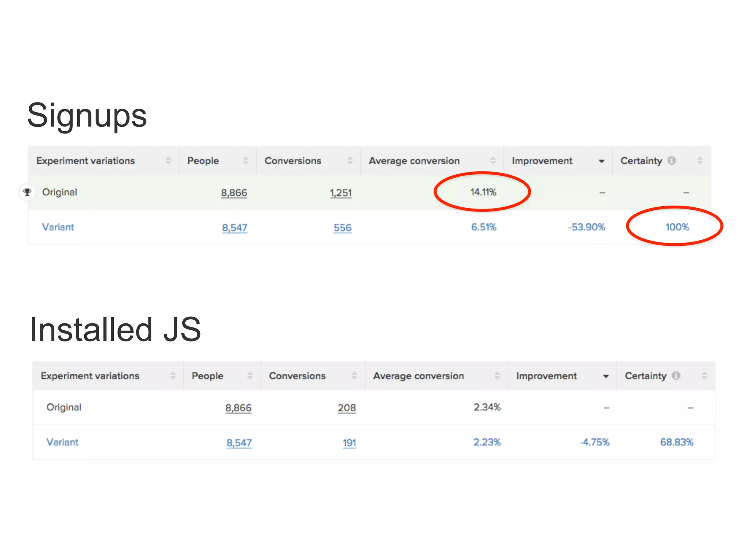This screenshot has width=747, height=560.
Task: Sort Installed JS table by Average conversion arrows
Action: 497,376
